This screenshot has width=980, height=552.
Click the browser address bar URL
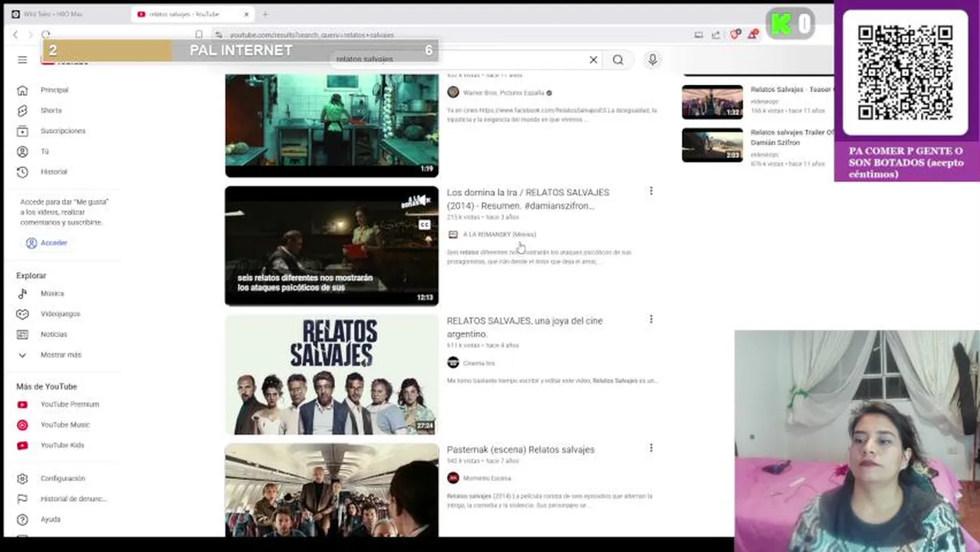click(312, 34)
